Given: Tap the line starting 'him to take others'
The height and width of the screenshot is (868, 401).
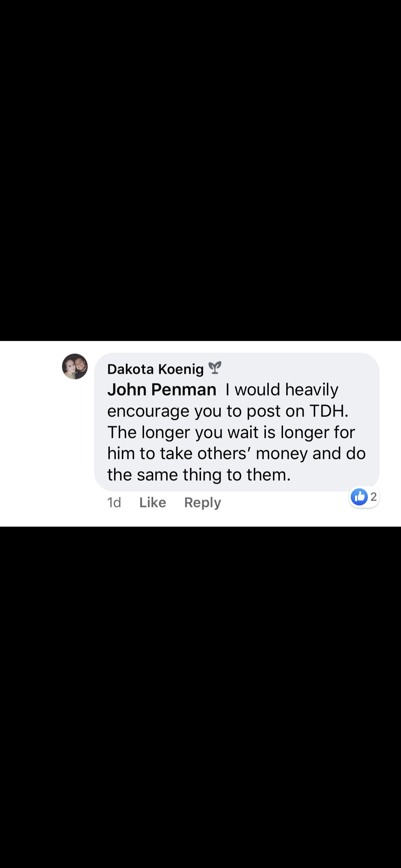Looking at the screenshot, I should (x=236, y=454).
